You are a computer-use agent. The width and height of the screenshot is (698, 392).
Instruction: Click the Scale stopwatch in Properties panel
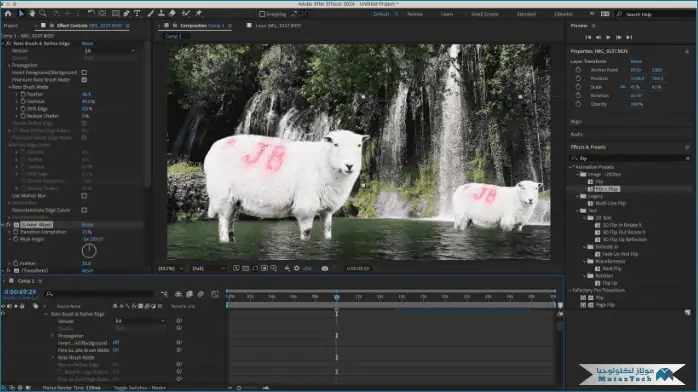578,87
